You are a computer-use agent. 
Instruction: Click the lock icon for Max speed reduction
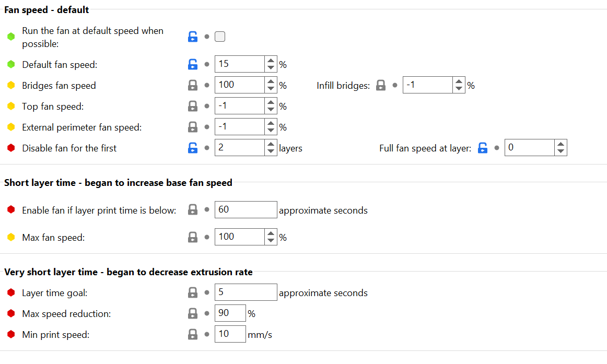193,313
